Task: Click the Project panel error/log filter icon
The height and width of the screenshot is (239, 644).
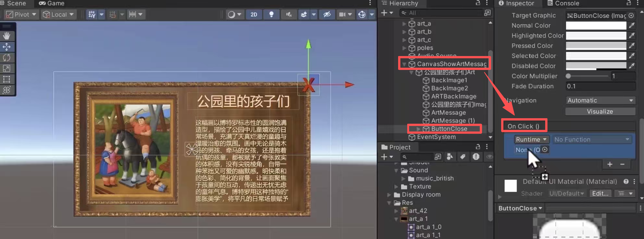Action: click(476, 157)
